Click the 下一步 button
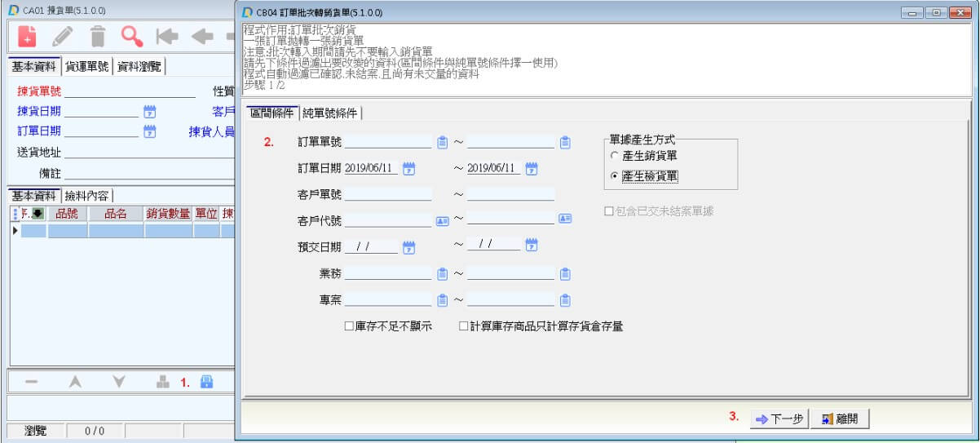980x443 pixels. coord(779,419)
